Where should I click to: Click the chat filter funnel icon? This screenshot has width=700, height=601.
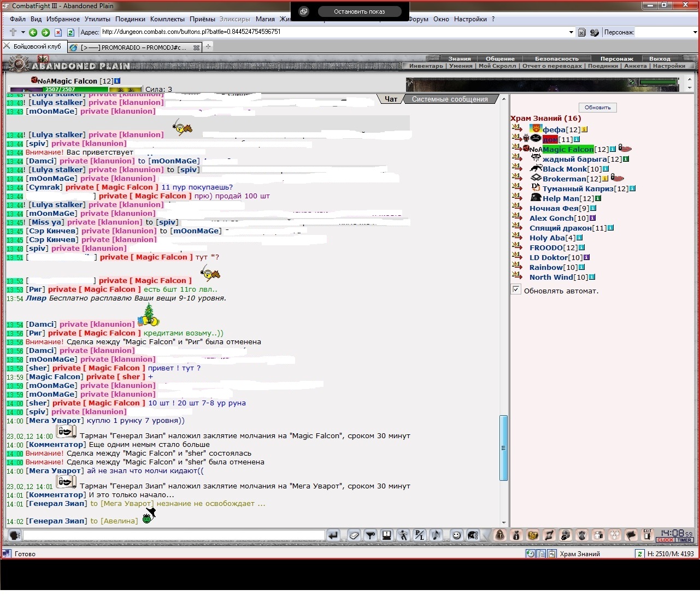pyautogui.click(x=370, y=535)
